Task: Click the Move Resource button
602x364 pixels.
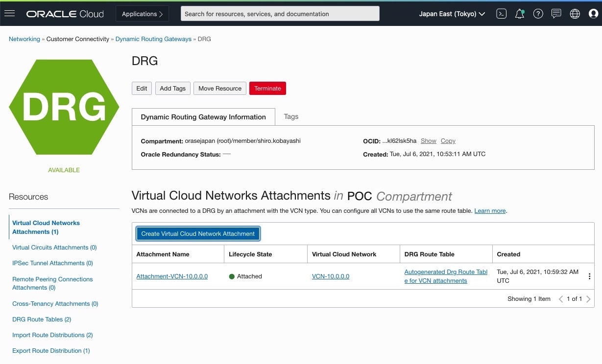Action: click(220, 88)
